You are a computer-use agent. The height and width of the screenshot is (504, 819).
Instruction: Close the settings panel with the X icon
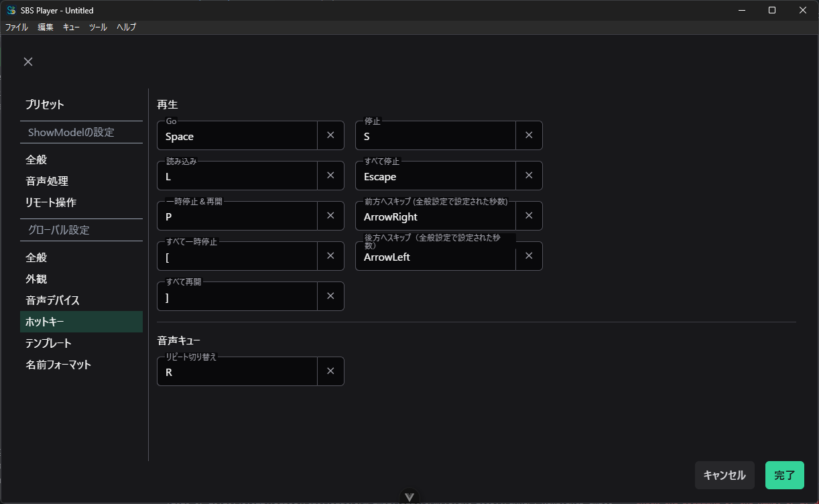(x=28, y=62)
